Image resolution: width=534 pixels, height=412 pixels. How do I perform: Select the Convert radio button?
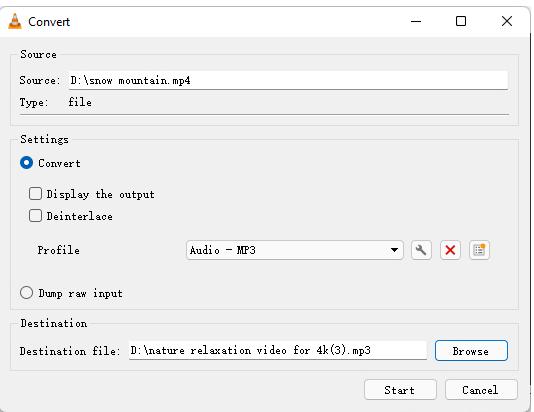(x=27, y=163)
